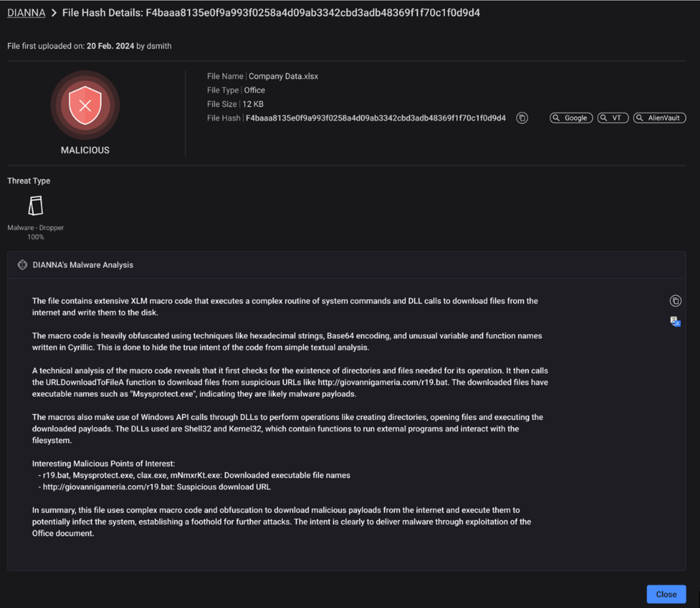Screen dimensions: 700x608
Task: Click the magnifier icon in VT button
Action: 603,118
